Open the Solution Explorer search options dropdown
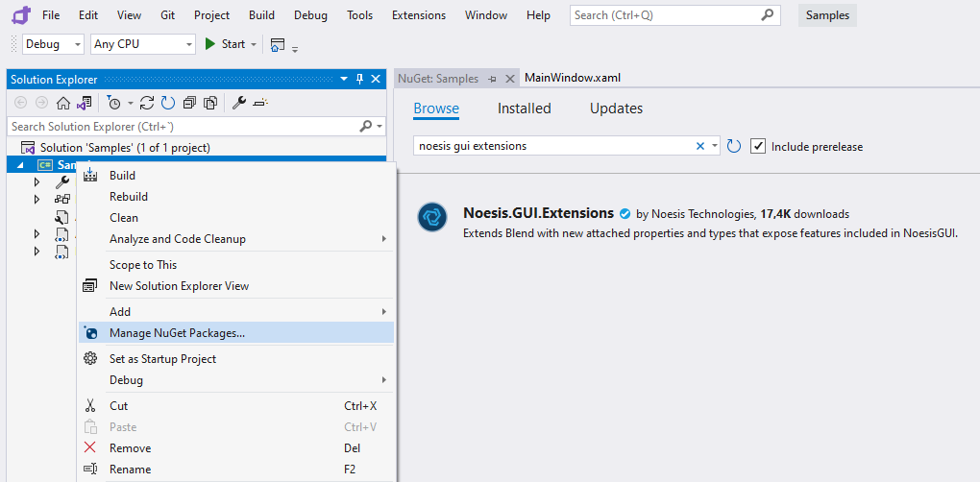The height and width of the screenshot is (482, 980). click(x=380, y=127)
